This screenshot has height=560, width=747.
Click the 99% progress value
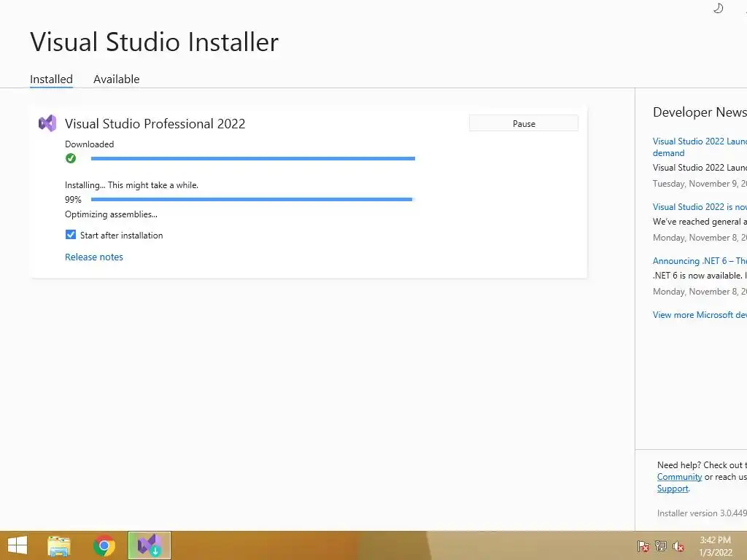click(74, 200)
